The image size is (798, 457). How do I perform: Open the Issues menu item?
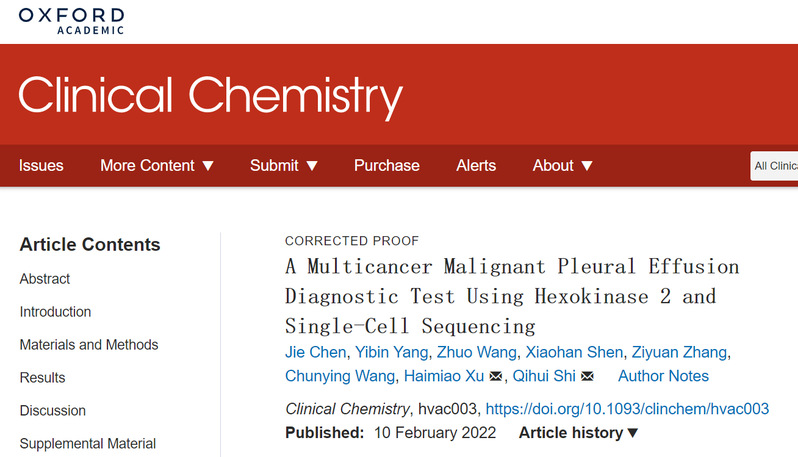point(41,165)
